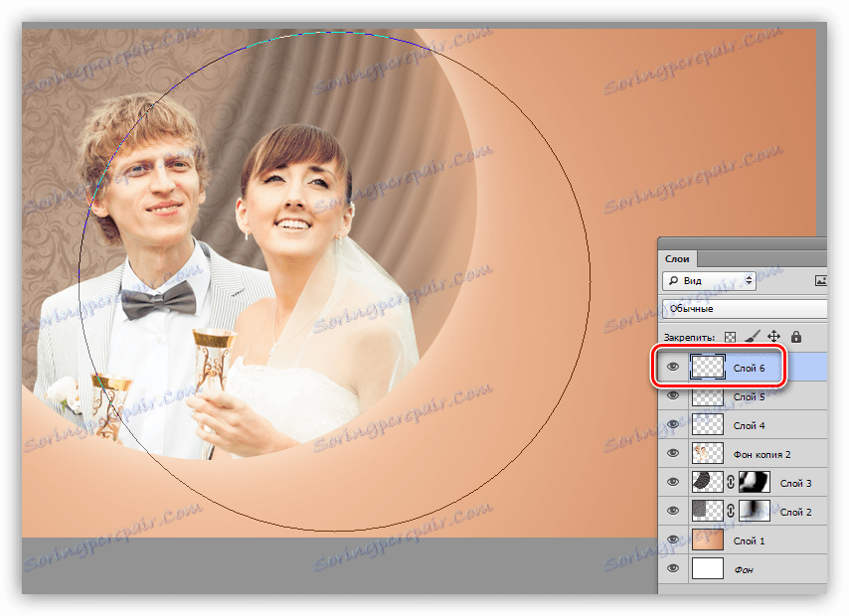The width and height of the screenshot is (849, 616).
Task: Select the white Фон layer thumbnail
Action: click(707, 569)
